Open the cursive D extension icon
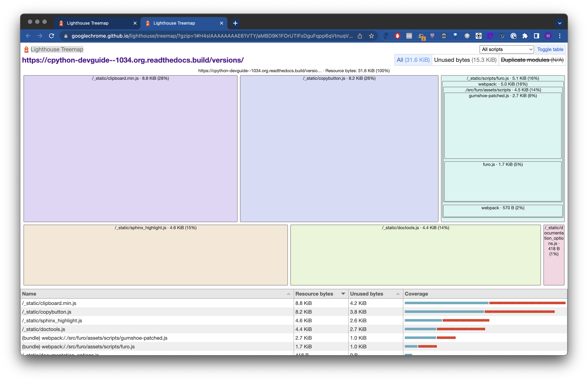 coord(502,36)
